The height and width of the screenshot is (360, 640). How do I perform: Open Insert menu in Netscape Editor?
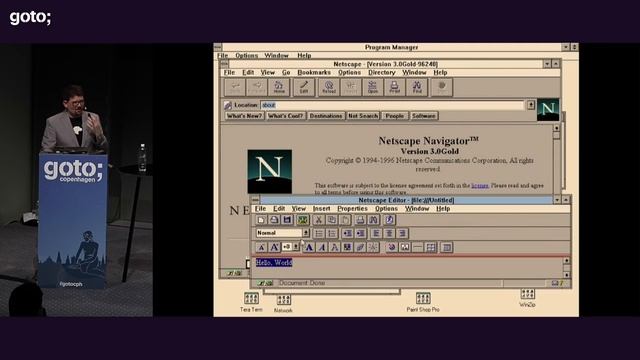(x=321, y=209)
